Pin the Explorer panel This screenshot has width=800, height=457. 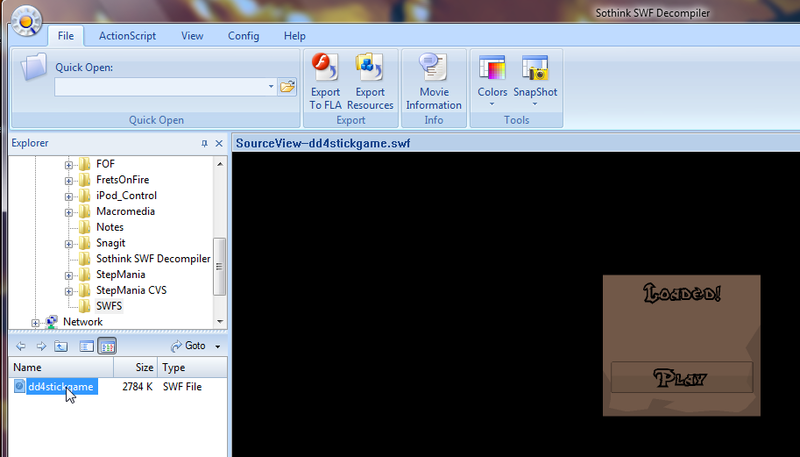coord(204,144)
